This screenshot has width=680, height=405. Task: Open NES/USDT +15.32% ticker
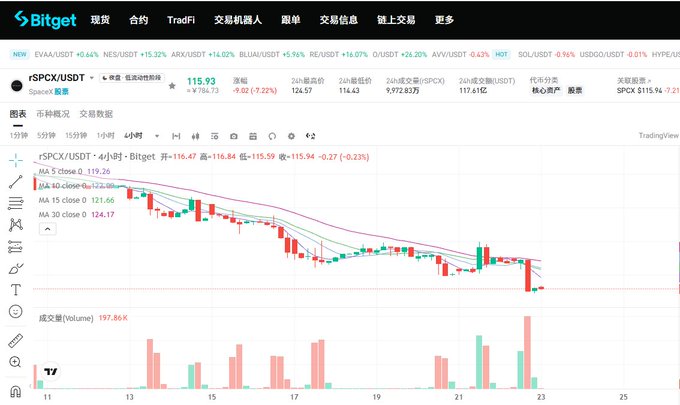point(135,55)
